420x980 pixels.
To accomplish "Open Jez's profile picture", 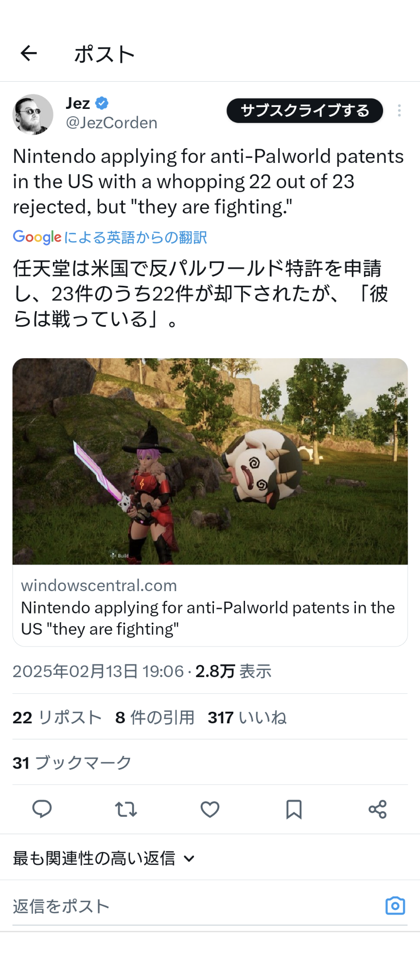I will click(33, 114).
